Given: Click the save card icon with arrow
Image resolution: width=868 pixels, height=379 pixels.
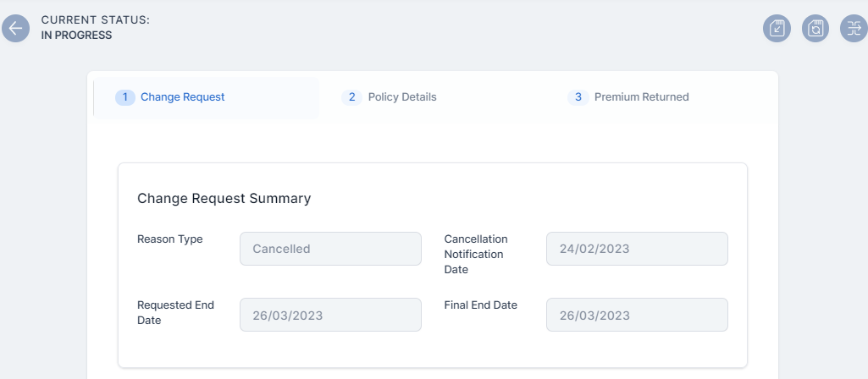Looking at the screenshot, I should [x=777, y=28].
